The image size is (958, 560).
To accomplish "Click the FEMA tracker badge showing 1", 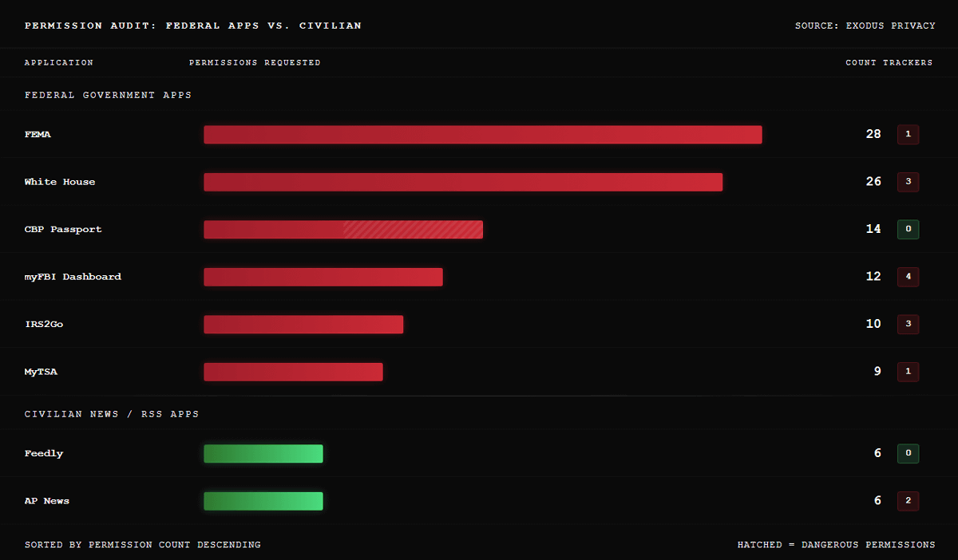I will [x=908, y=134].
